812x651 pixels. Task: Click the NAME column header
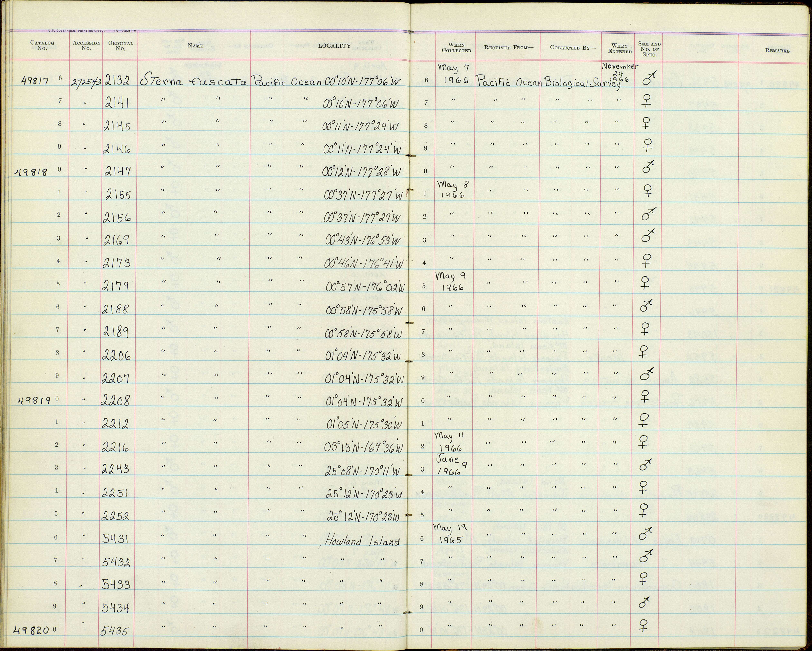coord(195,46)
